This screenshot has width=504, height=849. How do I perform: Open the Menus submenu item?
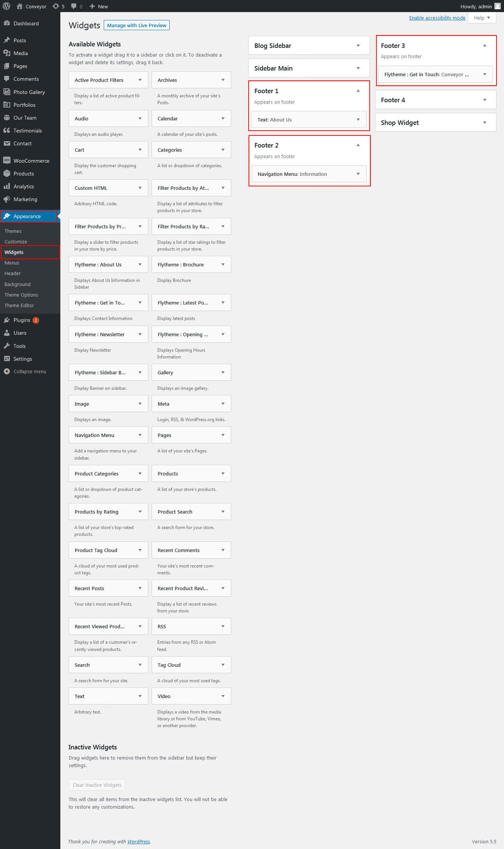click(x=12, y=263)
